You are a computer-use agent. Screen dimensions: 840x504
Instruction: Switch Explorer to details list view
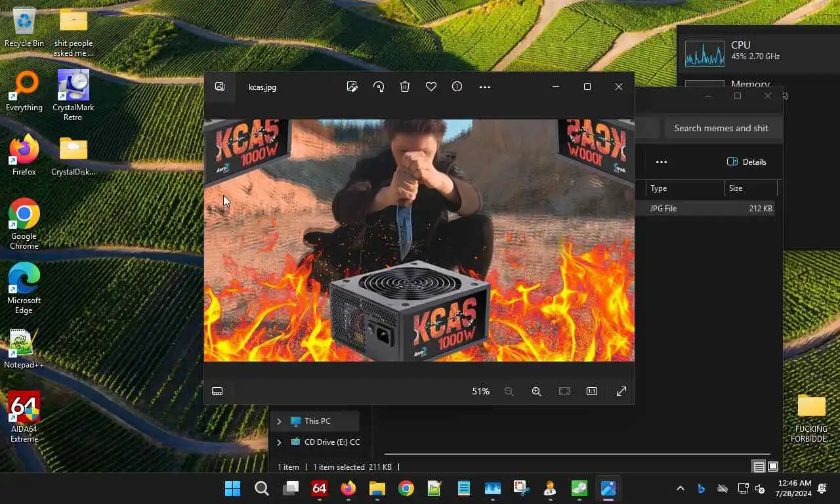pos(759,467)
